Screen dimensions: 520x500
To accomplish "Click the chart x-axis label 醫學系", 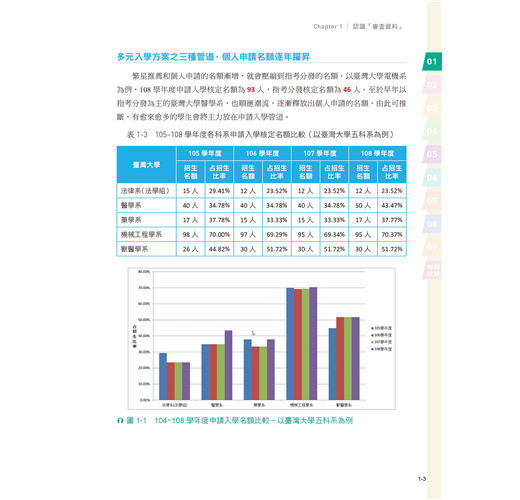I will pos(217,405).
